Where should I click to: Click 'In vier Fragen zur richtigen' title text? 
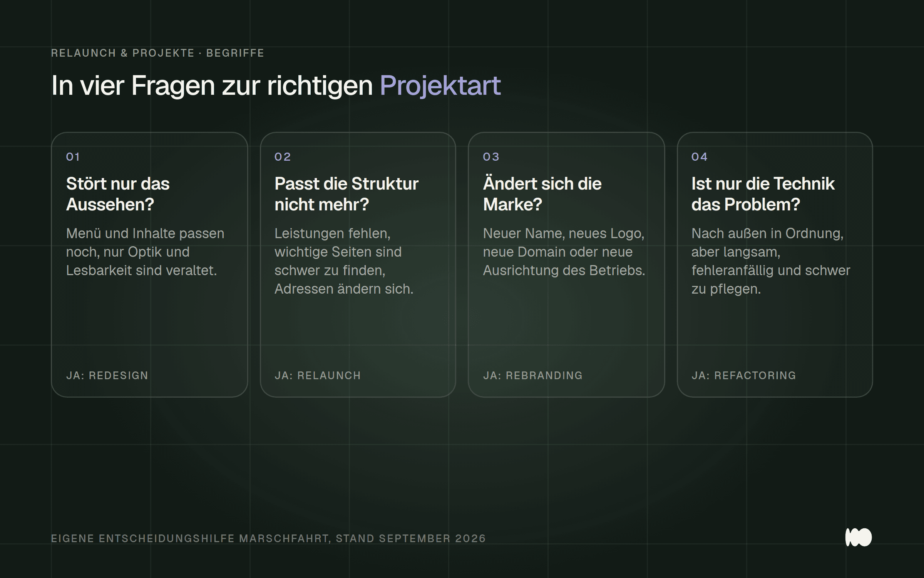click(x=212, y=86)
